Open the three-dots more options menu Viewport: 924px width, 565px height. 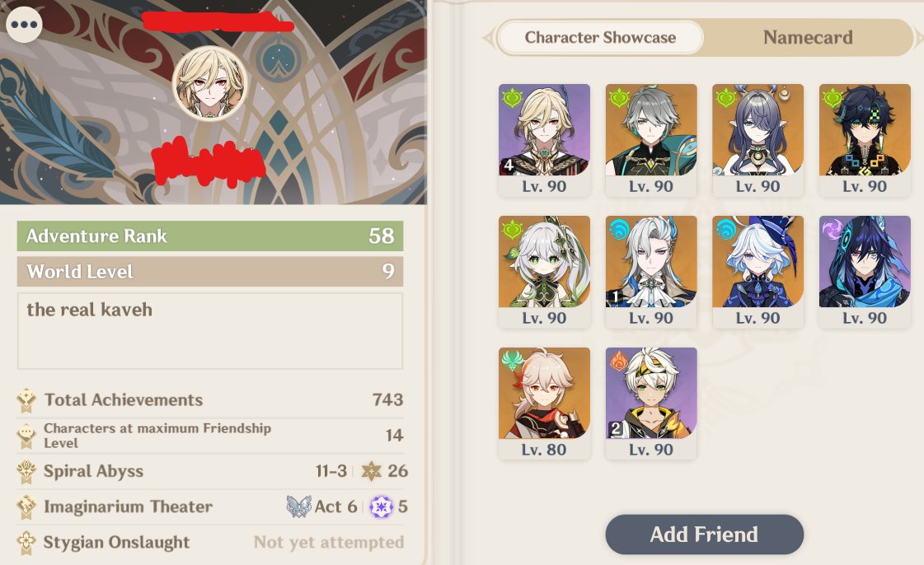tap(24, 25)
